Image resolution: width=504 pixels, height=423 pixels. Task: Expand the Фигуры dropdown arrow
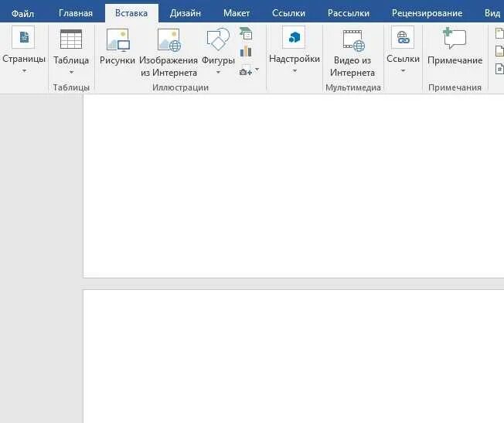point(218,73)
